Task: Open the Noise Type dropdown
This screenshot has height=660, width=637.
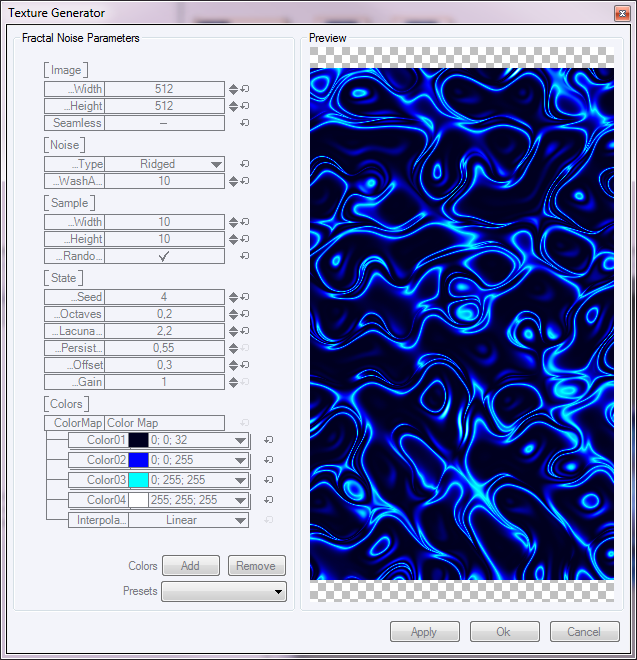Action: (216, 164)
